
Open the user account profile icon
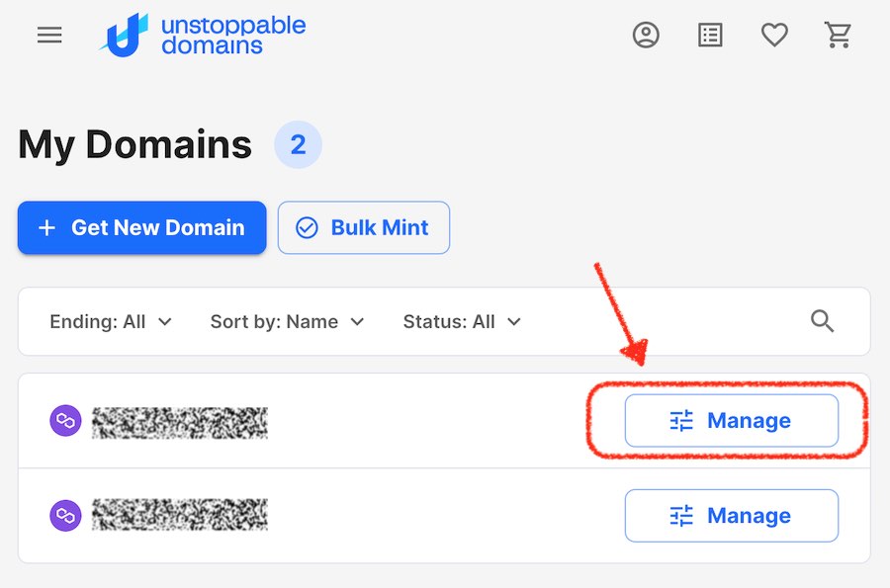(x=646, y=36)
